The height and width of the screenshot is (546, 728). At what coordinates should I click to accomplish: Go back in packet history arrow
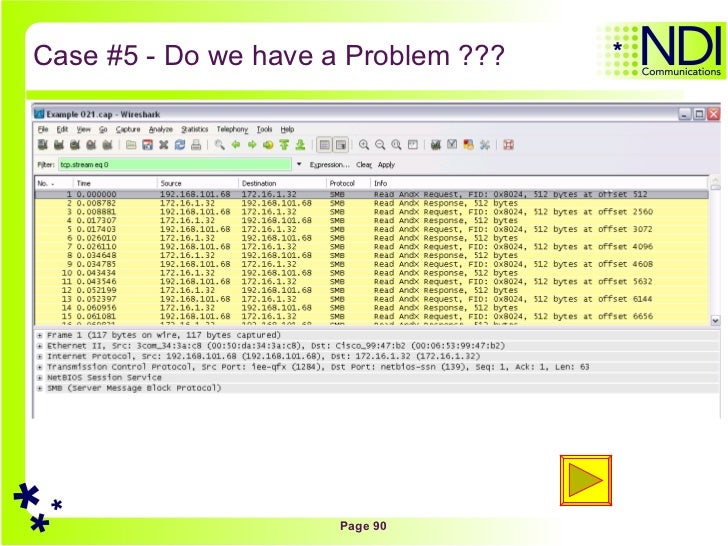[x=236, y=145]
